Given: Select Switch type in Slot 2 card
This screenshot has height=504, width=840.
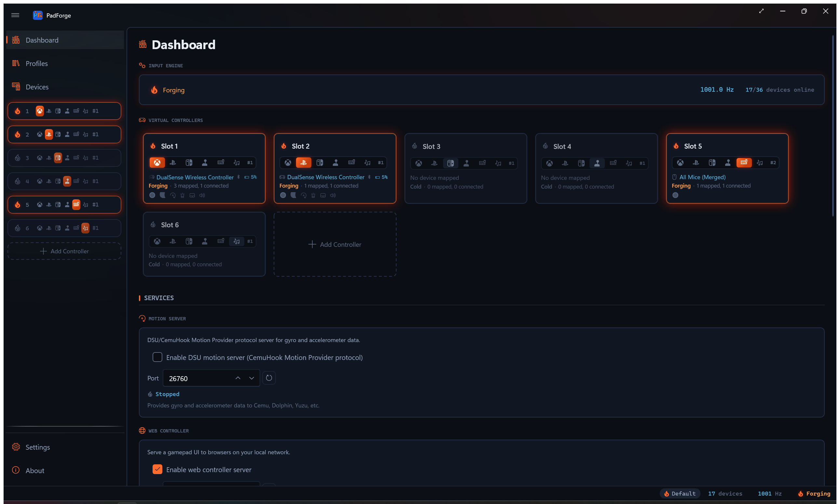Looking at the screenshot, I should 320,163.
